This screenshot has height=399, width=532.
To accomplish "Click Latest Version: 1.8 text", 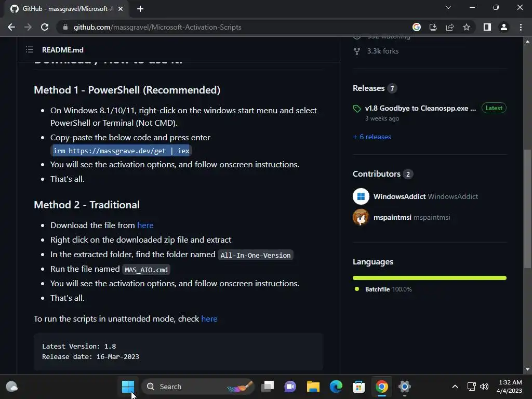I will 79,346.
